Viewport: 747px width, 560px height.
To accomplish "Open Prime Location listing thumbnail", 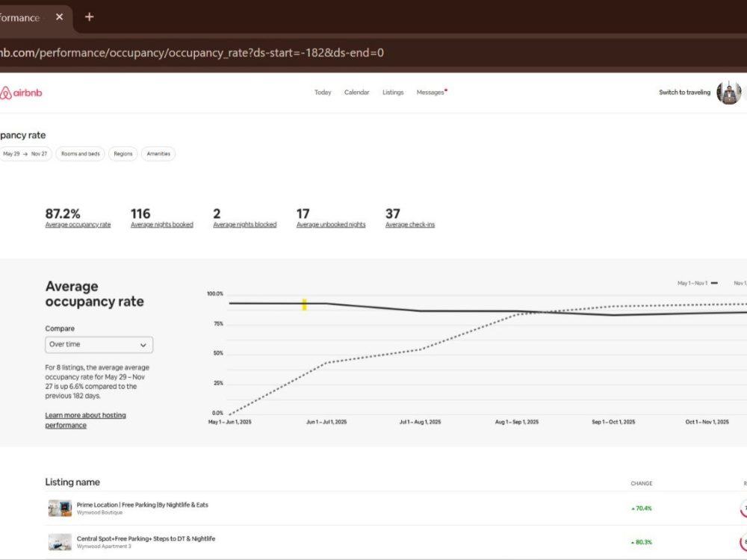I will [60, 508].
